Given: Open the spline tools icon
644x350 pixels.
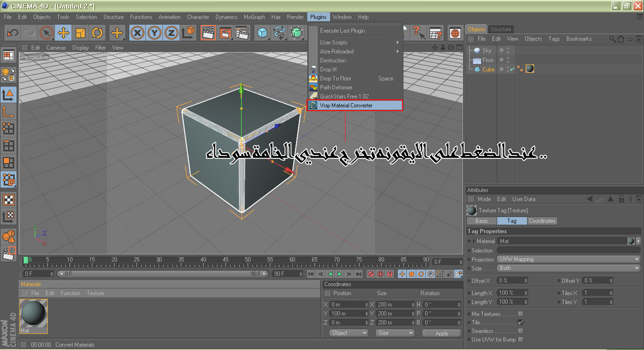Looking at the screenshot, I should coord(279,33).
